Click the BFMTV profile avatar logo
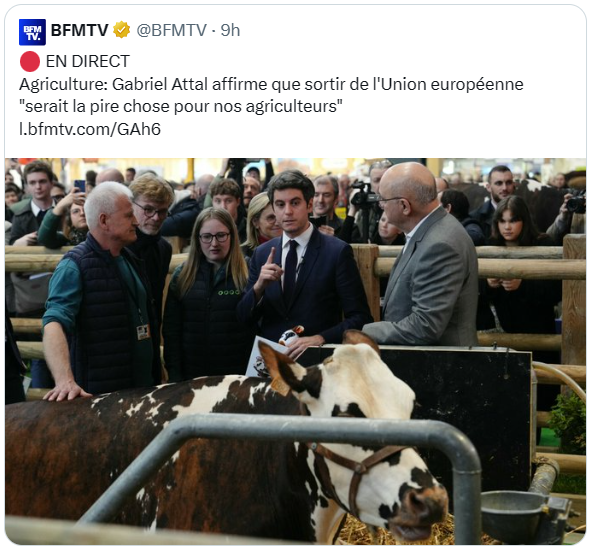 coord(32,32)
